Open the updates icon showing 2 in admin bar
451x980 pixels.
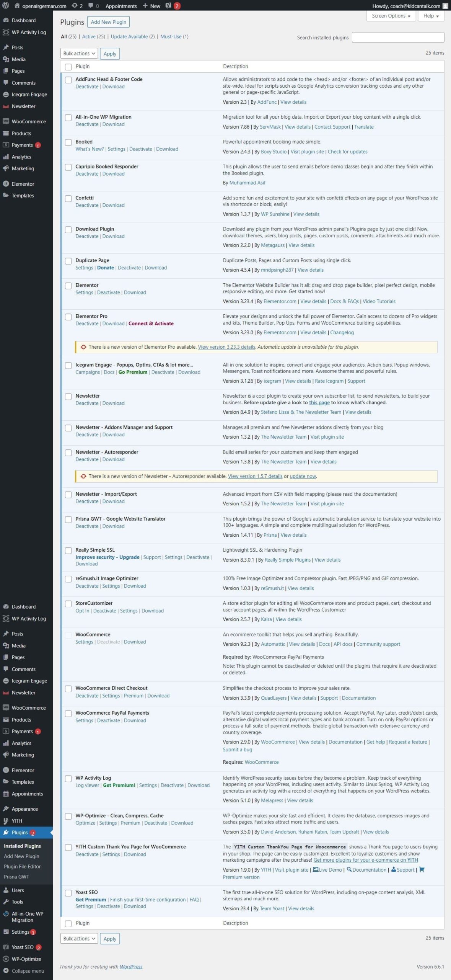[x=75, y=6]
